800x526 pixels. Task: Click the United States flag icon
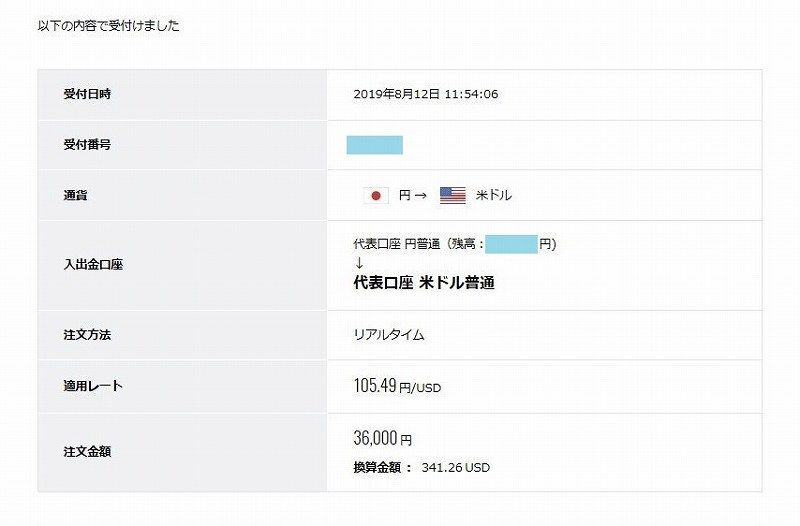click(x=453, y=195)
